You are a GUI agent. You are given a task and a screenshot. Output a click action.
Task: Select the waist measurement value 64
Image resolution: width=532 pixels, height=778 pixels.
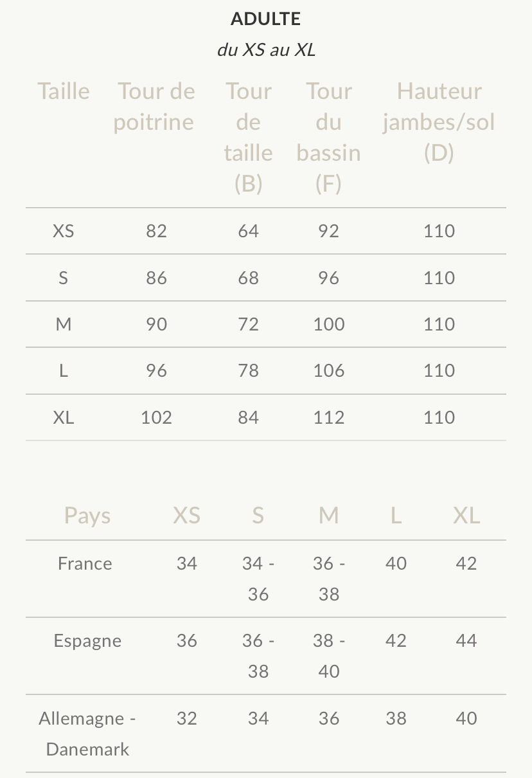click(x=249, y=231)
